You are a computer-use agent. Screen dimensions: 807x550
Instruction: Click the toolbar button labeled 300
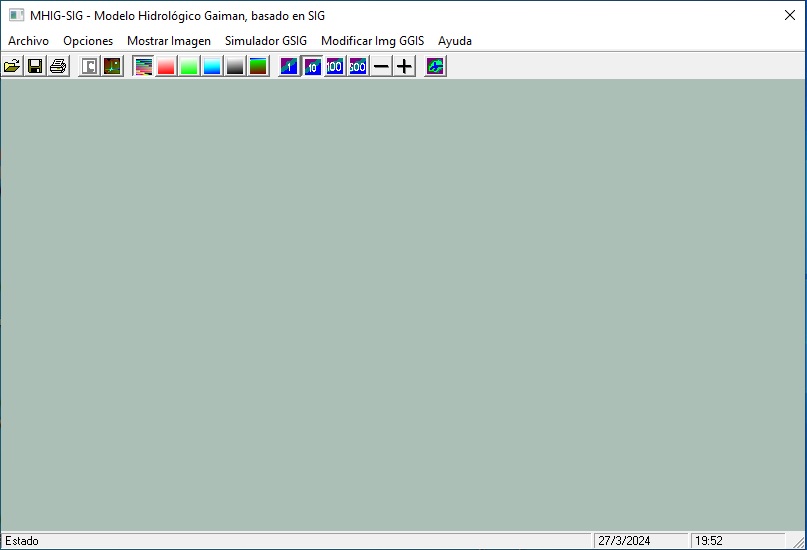(x=358, y=66)
